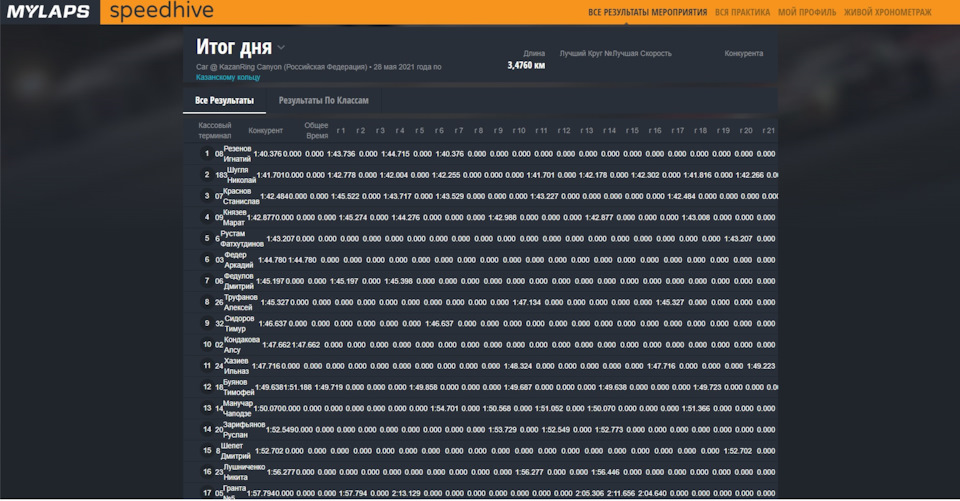The image size is (960, 501).
Task: Select competitor Шугля Николай
Action: [x=241, y=175]
